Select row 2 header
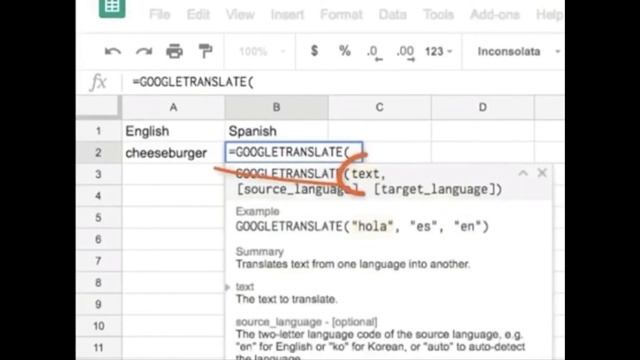Viewport: 640px width, 360px height. 98,153
